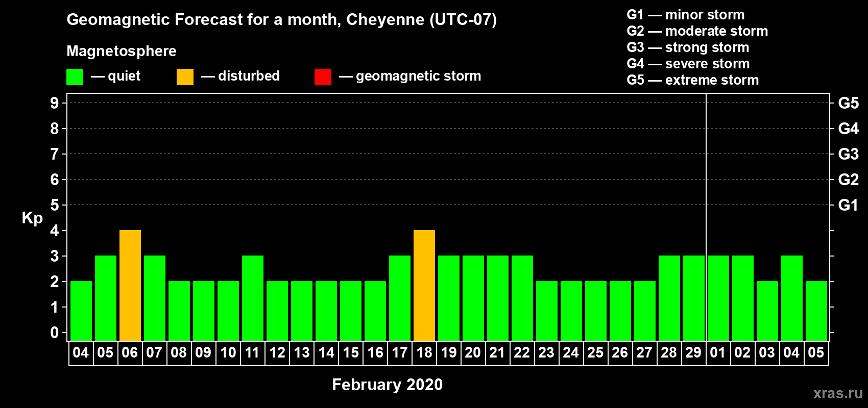This screenshot has height=408, width=868.
Task: Click date label '09' on the x-axis
Action: coord(204,353)
